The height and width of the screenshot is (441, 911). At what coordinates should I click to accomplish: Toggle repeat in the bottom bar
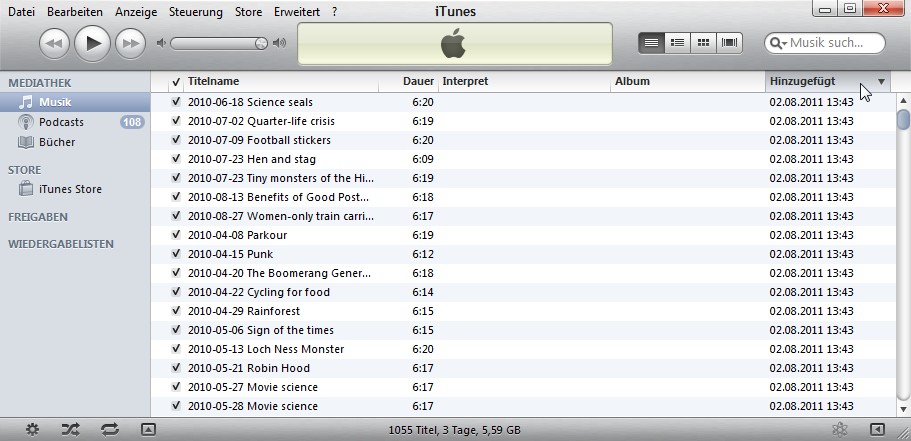(109, 430)
